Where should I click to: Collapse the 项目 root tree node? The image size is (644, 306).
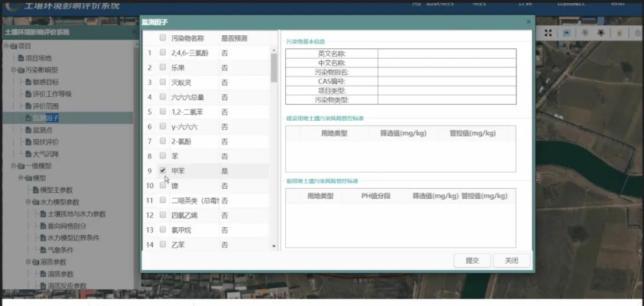[x=4, y=46]
